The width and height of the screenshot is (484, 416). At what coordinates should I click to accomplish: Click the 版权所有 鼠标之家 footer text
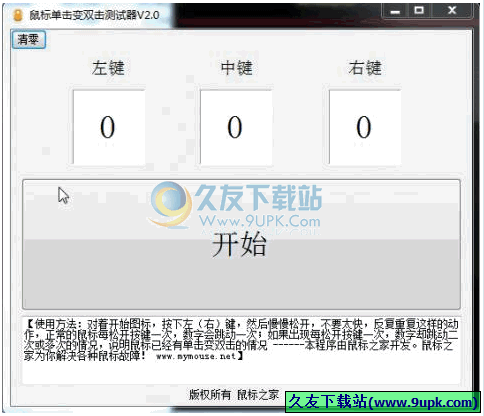[x=234, y=395]
